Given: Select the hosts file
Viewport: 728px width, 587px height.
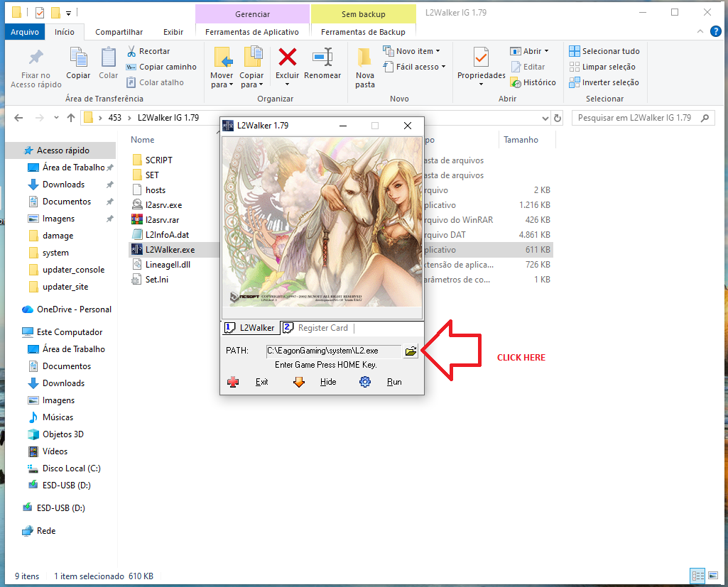Looking at the screenshot, I should tap(155, 190).
